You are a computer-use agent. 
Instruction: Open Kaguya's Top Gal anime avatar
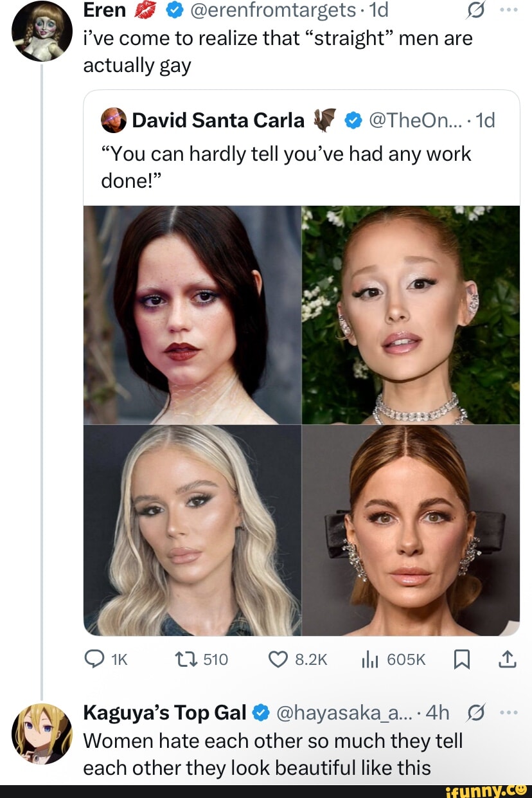pos(42,734)
